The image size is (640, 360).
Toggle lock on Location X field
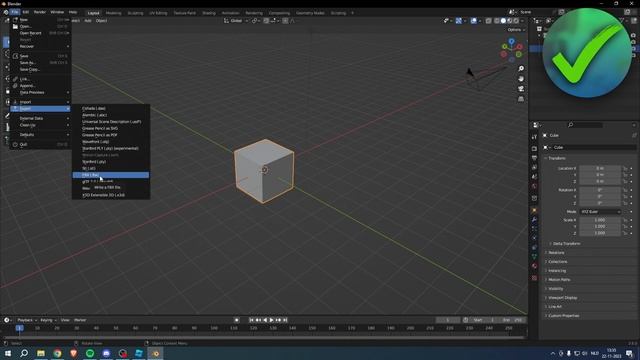[625, 168]
